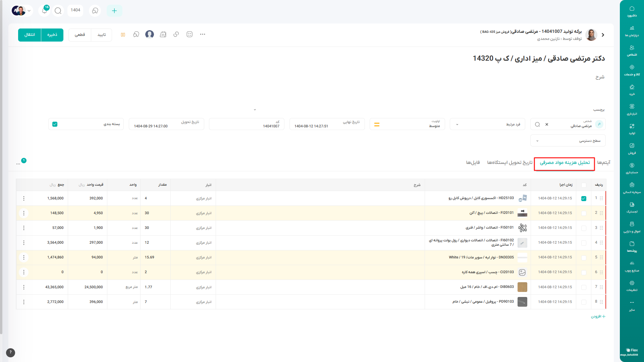Switch to the تاریخ تحویل ایستگاه‌ها tab
644x362 pixels.
coord(509,163)
